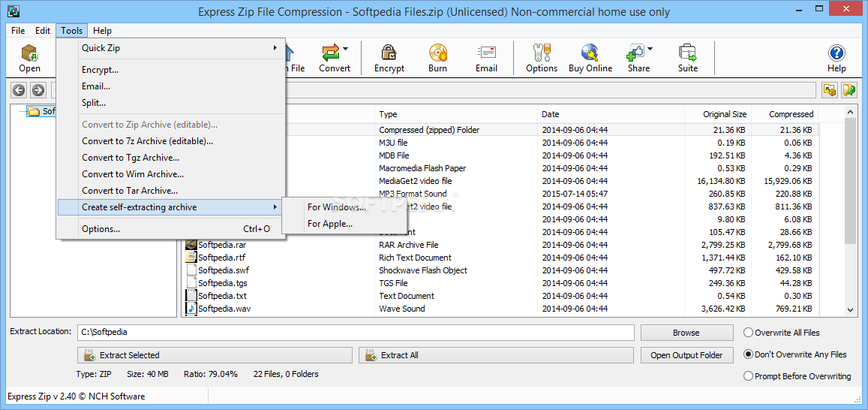Screen dimensions: 868x410
Task: Expand the Convert dropdown arrow
Action: [346, 49]
